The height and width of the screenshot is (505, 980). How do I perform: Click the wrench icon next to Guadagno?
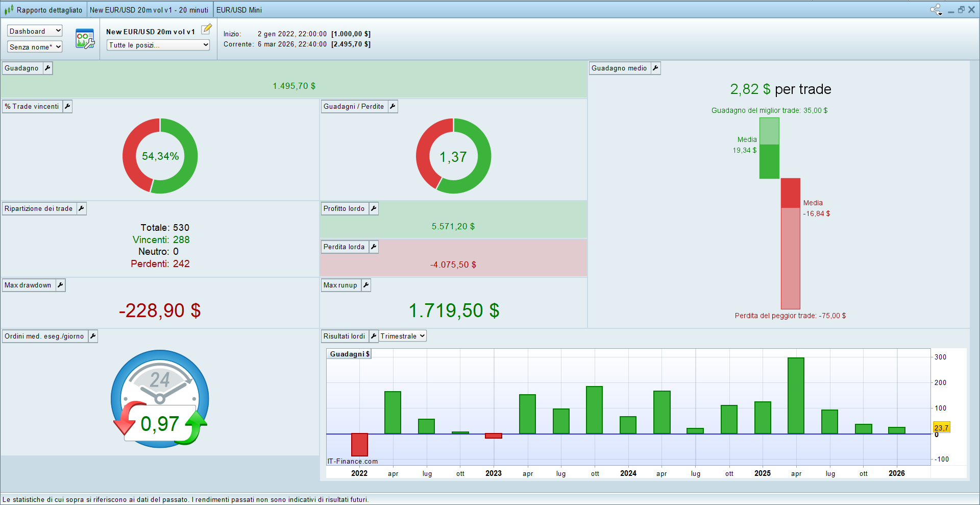pos(47,68)
